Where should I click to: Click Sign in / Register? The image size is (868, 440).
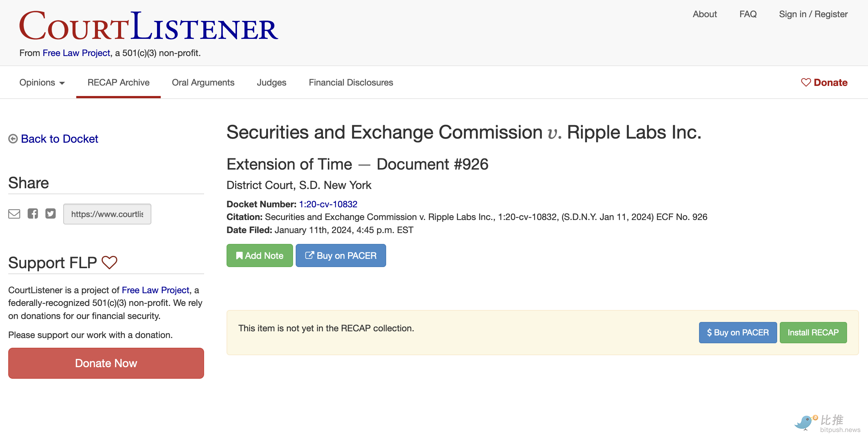pos(813,14)
